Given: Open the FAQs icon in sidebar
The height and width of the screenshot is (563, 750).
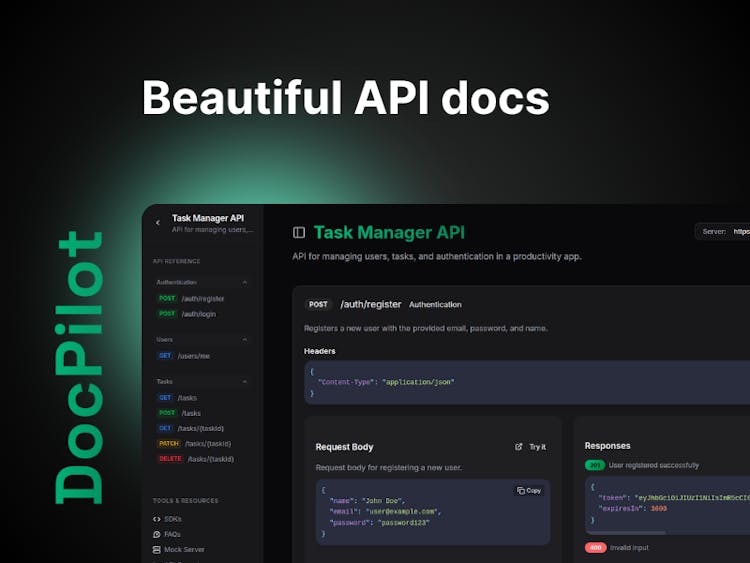Looking at the screenshot, I should tap(156, 534).
